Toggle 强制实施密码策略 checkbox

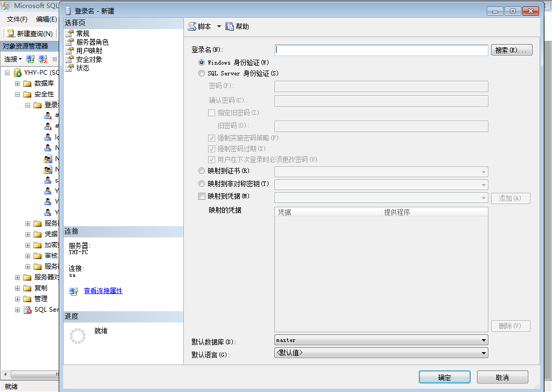(x=211, y=138)
